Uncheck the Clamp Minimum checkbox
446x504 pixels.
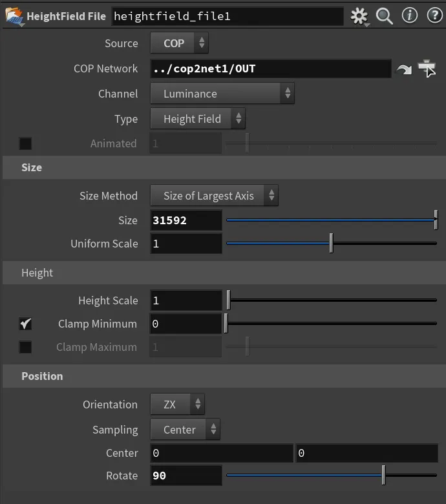pos(25,324)
